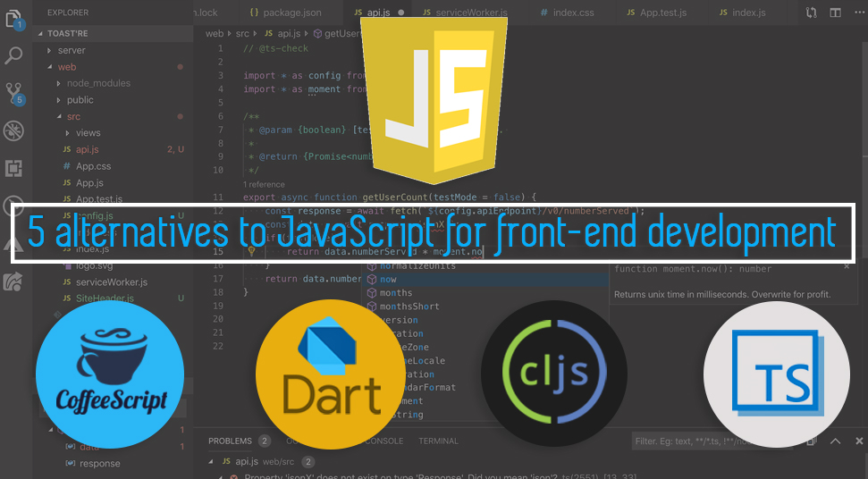Click line number 20 in the gutter

tap(218, 319)
